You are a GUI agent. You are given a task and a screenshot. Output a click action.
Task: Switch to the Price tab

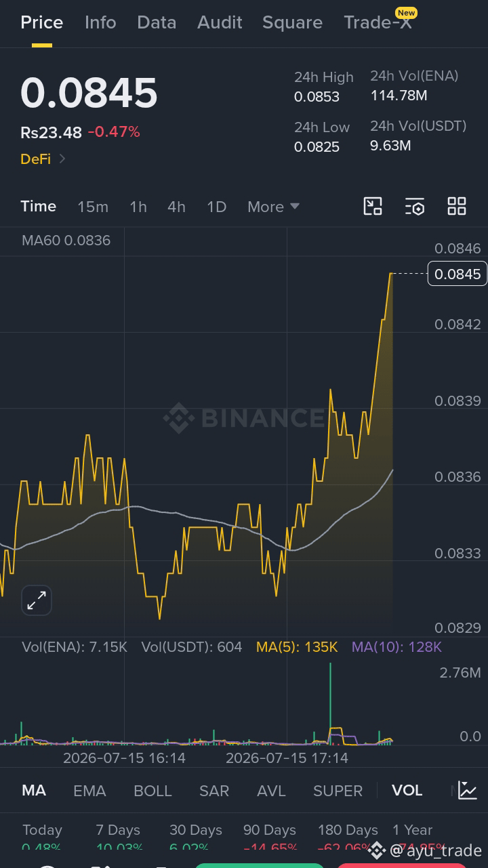[x=42, y=22]
